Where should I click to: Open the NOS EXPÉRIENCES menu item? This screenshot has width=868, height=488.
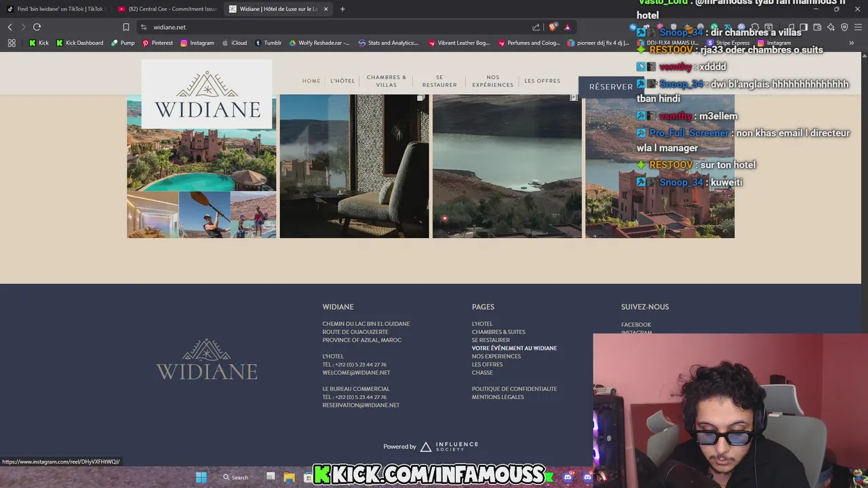pos(493,81)
